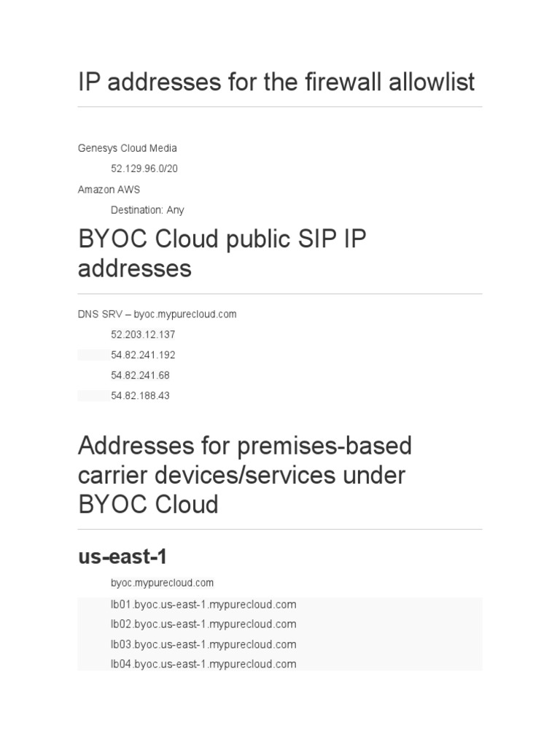Click the IP address 54.82.188.43
560x747 pixels.
(140, 396)
